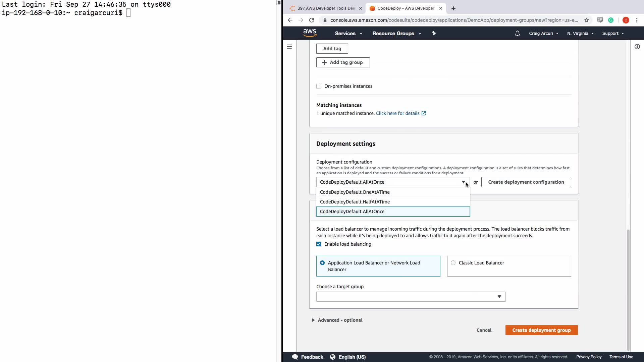
Task: Open the Choose a target group dropdown
Action: click(x=411, y=297)
